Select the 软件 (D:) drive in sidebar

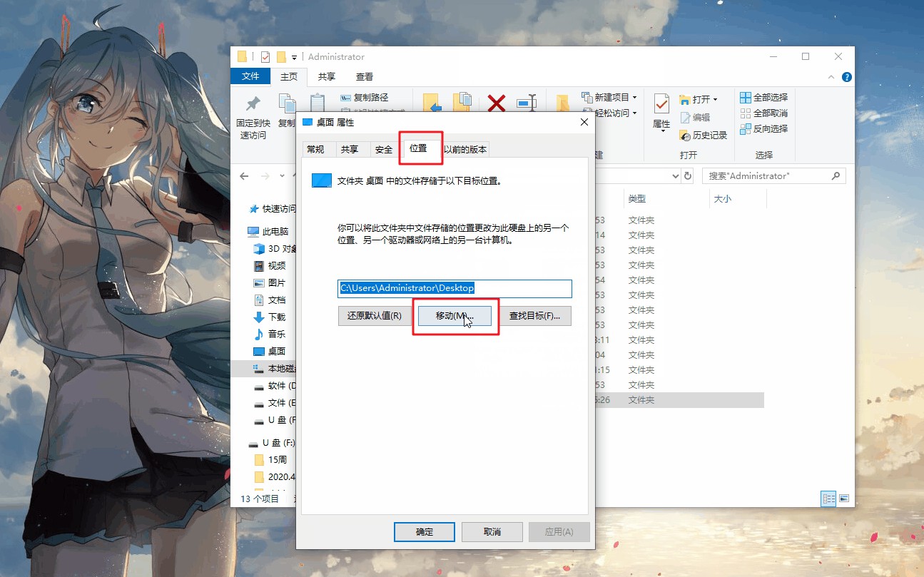point(275,386)
